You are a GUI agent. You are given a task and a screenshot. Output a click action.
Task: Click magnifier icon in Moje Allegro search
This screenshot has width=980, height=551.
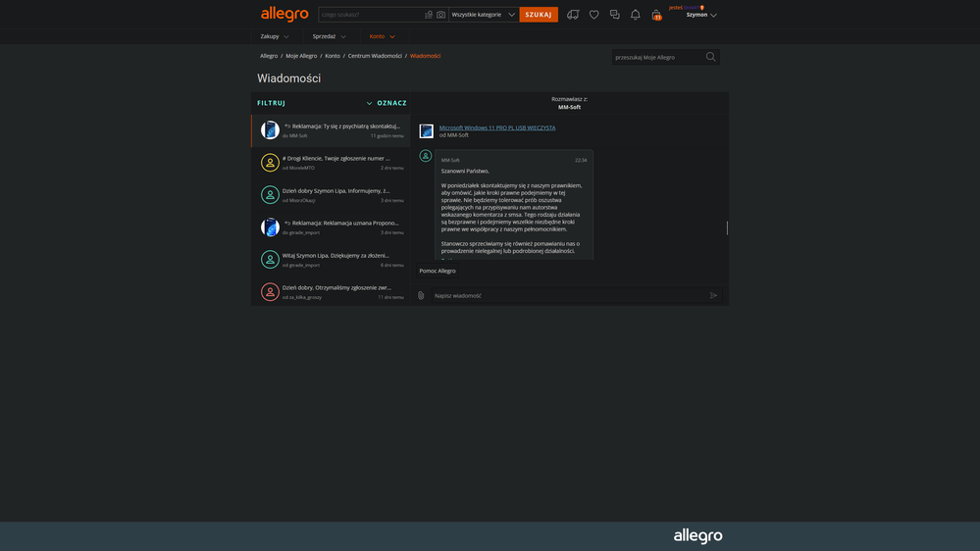point(710,57)
